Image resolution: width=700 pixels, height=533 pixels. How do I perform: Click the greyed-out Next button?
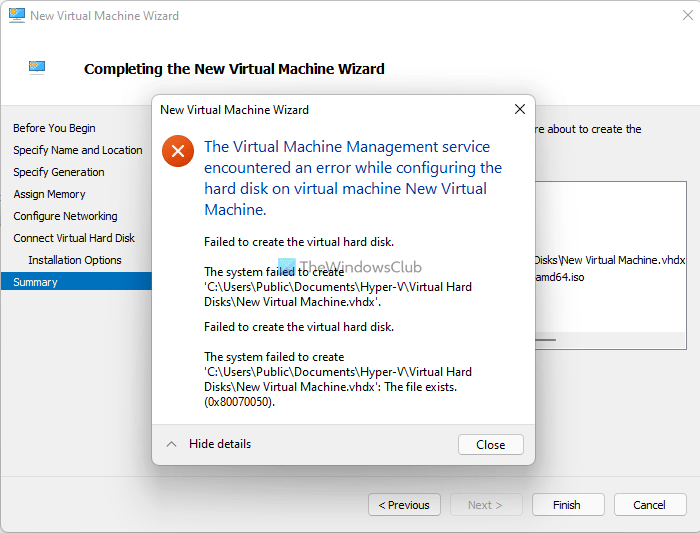[485, 505]
